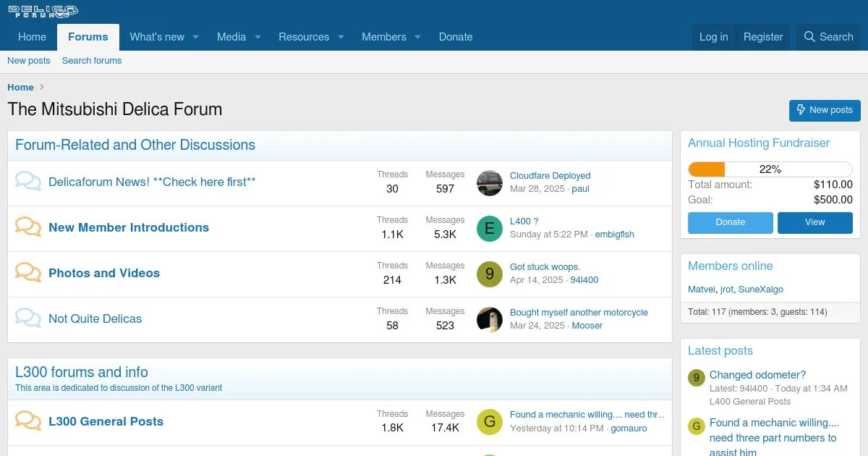Screen dimensions: 868x456
Task: Open the Resources tab
Action: [x=304, y=37]
